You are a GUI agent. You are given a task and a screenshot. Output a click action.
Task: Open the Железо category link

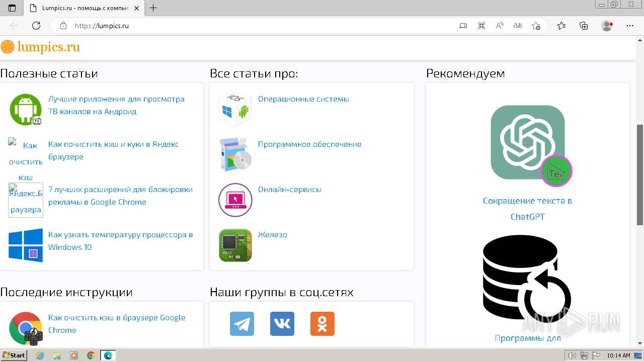point(273,235)
